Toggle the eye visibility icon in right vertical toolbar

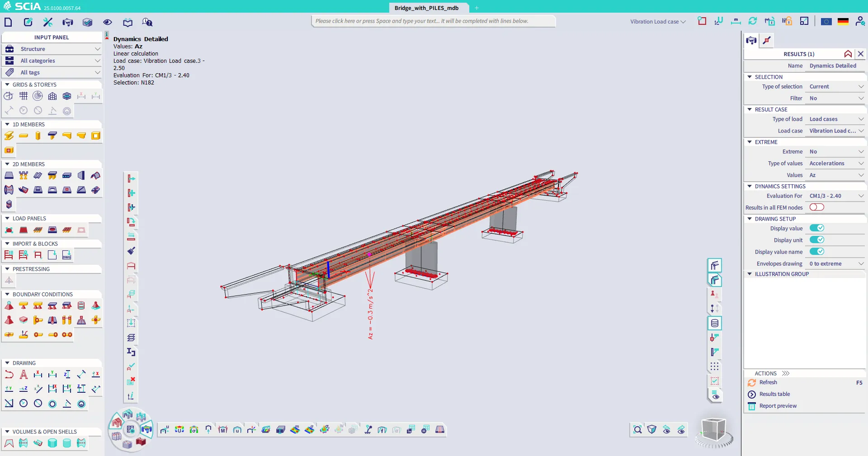point(715,396)
